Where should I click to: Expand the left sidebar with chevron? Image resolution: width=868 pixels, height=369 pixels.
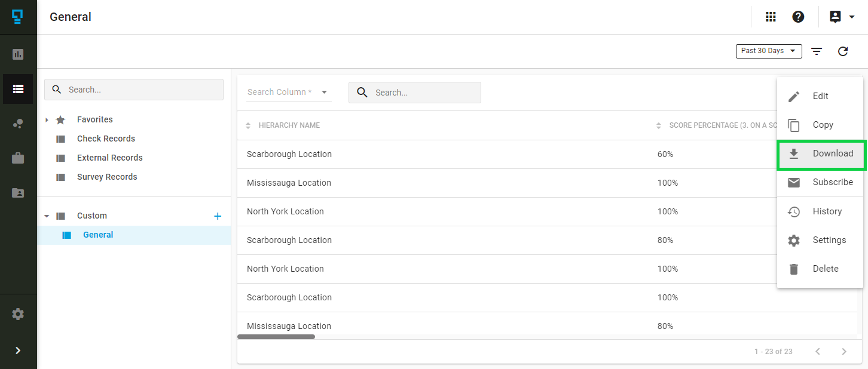click(x=18, y=350)
